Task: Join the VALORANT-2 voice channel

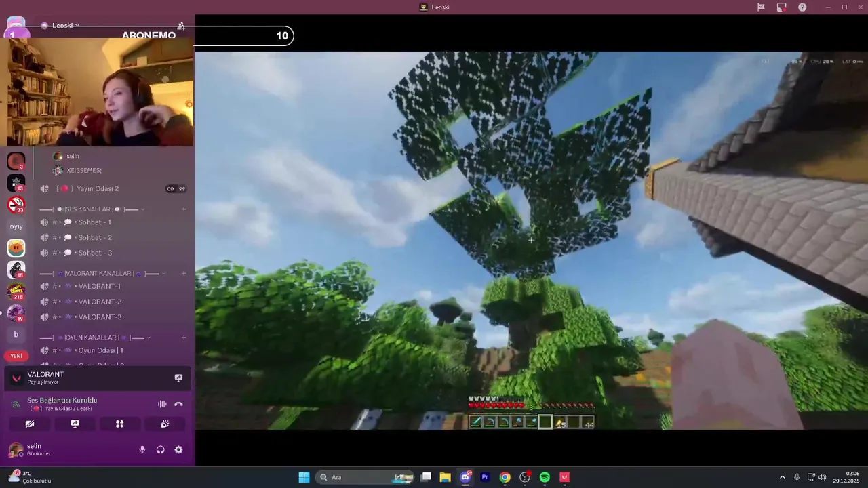Action: (x=113, y=302)
